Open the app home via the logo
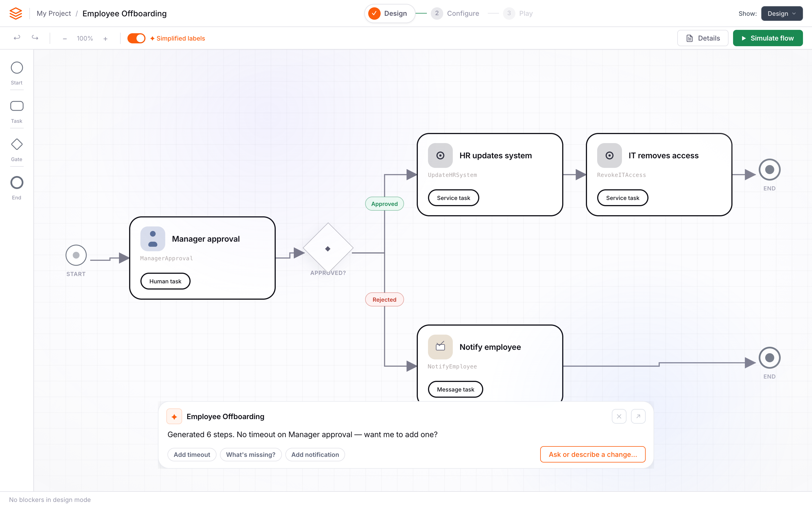 click(16, 13)
